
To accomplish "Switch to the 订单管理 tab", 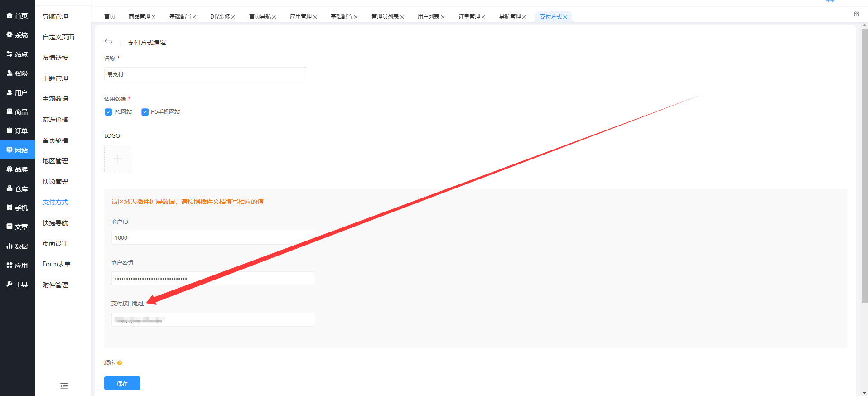I will pos(469,17).
